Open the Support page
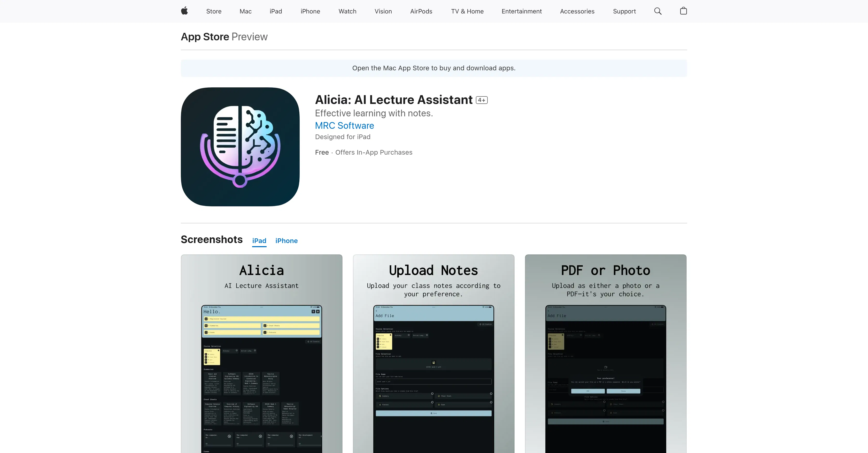Screen dimensions: 868x453 pos(624,11)
